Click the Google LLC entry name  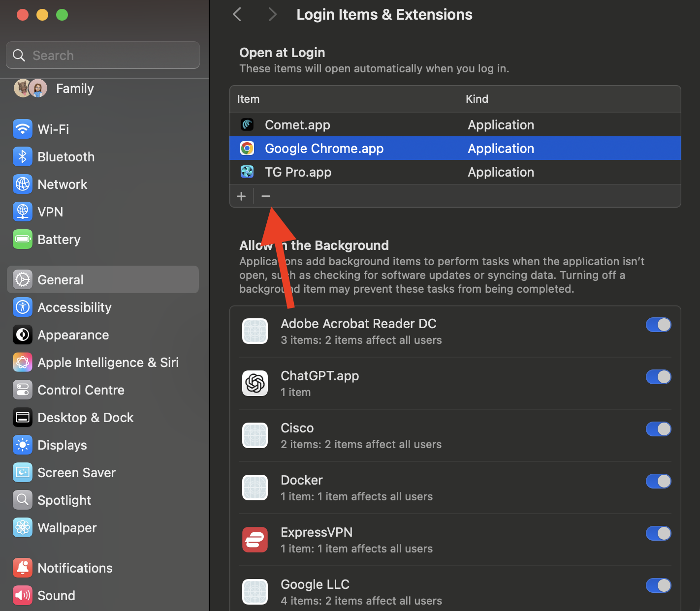click(x=315, y=584)
